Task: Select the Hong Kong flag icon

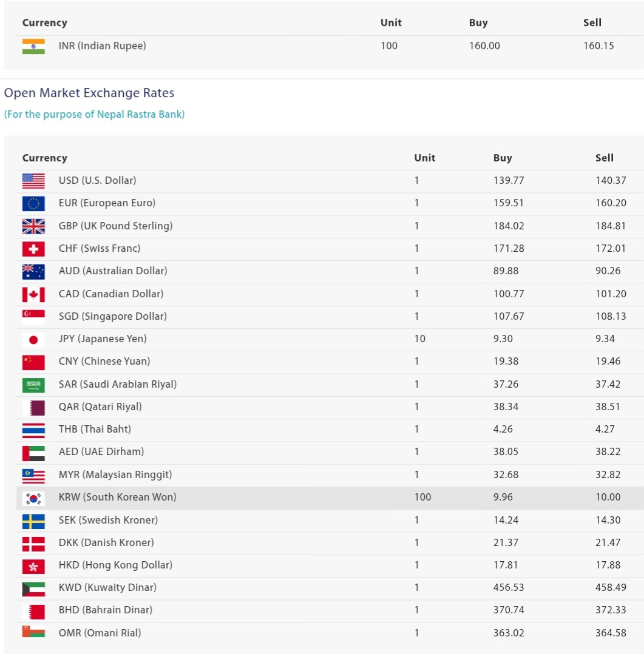Action: 33,565
